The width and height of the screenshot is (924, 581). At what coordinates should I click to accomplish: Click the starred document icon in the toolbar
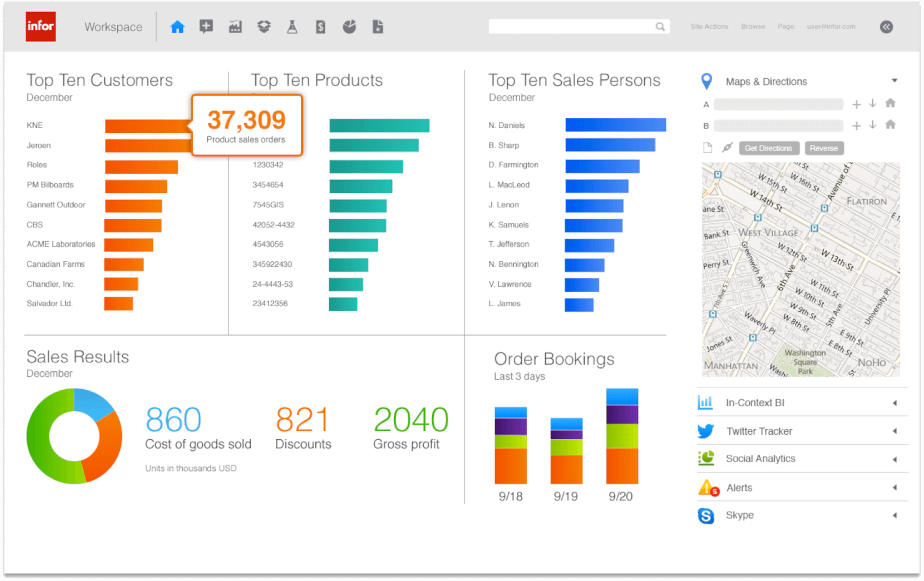pos(378,26)
